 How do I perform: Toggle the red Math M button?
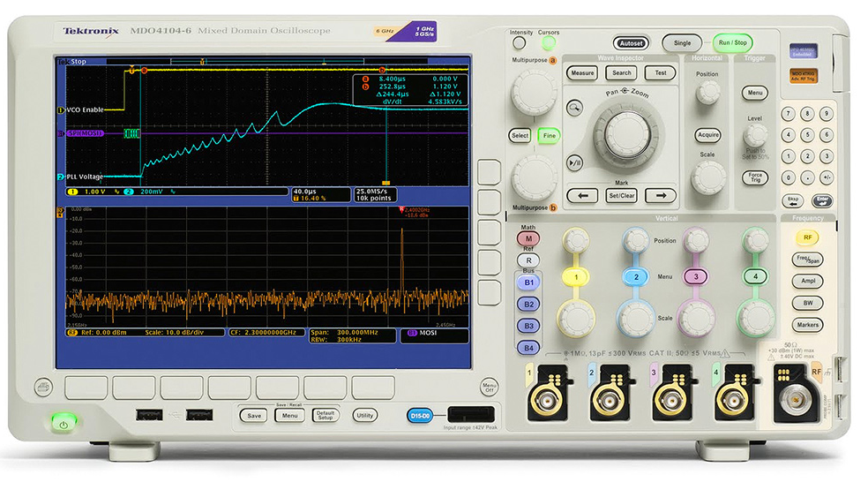(528, 238)
